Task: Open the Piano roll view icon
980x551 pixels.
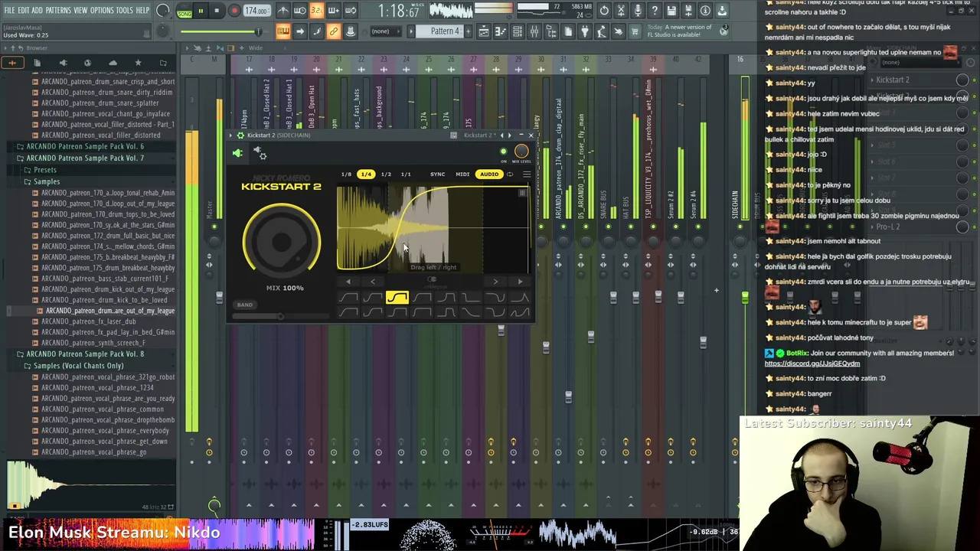Action: [500, 31]
